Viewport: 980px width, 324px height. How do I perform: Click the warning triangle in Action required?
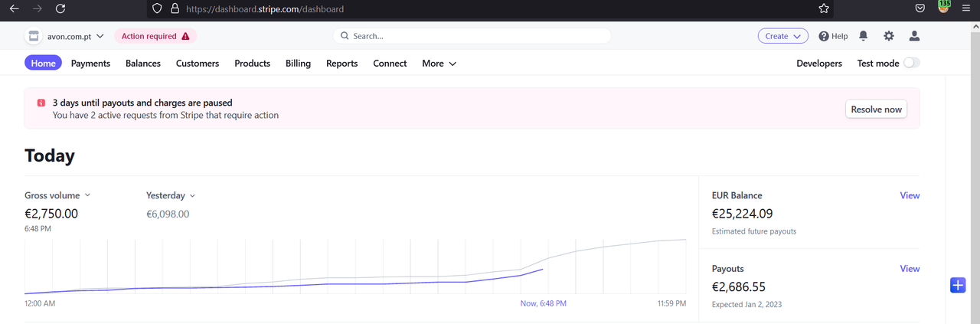coord(185,36)
